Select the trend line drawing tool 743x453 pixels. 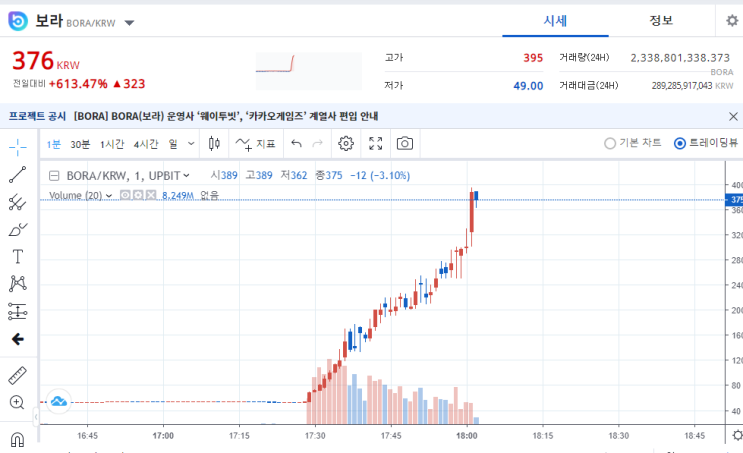[18, 175]
